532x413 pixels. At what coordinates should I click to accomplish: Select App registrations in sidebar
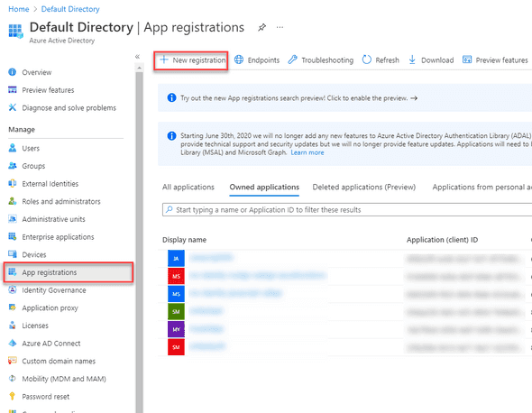[69, 272]
